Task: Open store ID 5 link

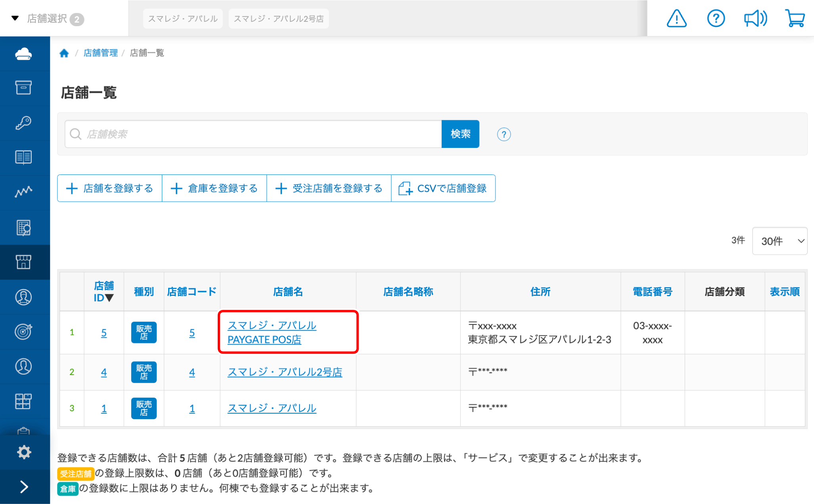Action: [x=104, y=333]
